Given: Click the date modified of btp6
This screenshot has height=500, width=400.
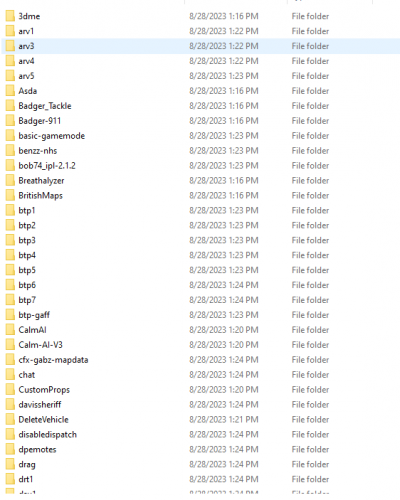Looking at the screenshot, I should 224,285.
